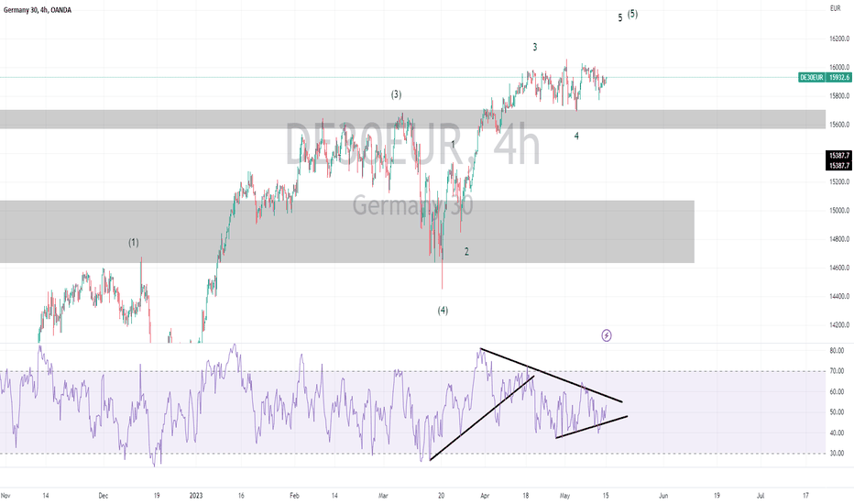Click the 40.00 RSI axis label
Screen dimensions: 854x504
click(x=837, y=433)
